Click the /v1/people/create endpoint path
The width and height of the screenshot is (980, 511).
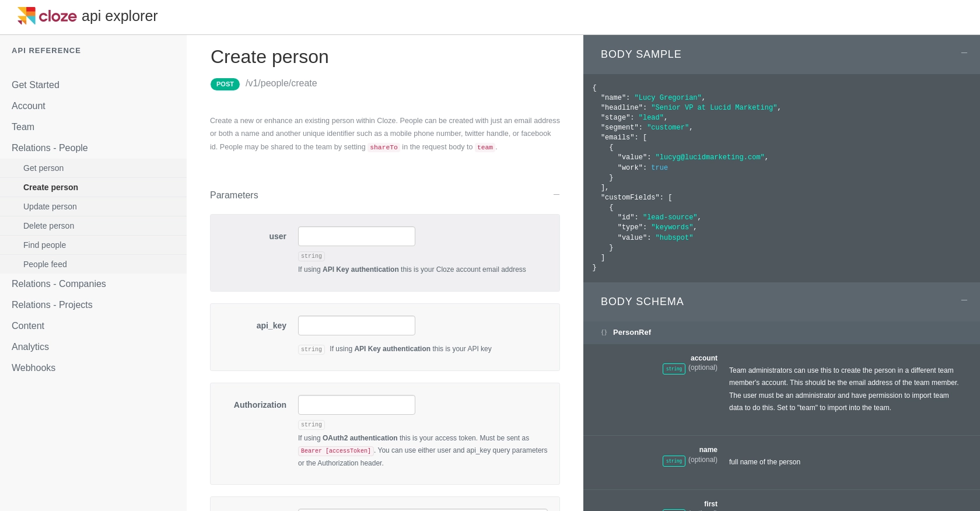pos(281,83)
